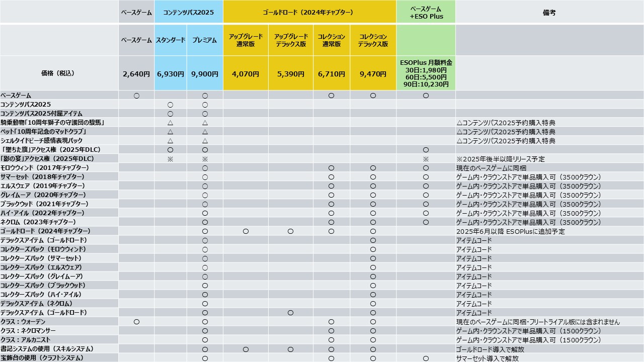Select the 宝飾台の使用（クラフトシステム） row label
Screen dimensions: 644x362
(42, 358)
